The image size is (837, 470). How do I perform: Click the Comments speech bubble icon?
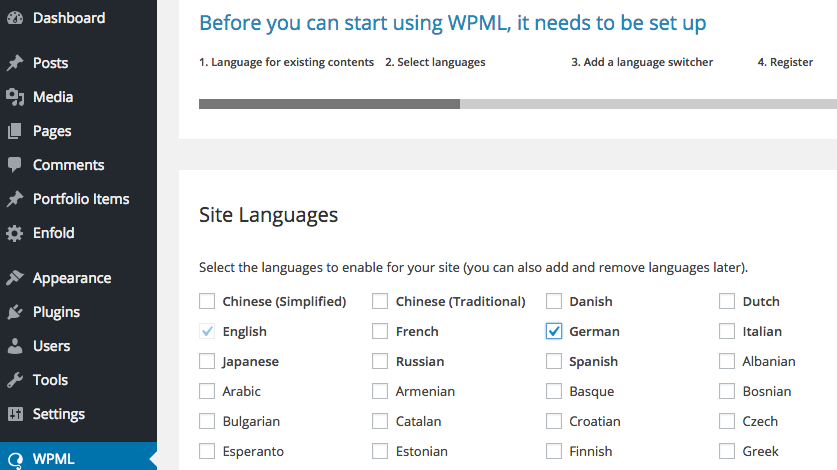point(15,165)
